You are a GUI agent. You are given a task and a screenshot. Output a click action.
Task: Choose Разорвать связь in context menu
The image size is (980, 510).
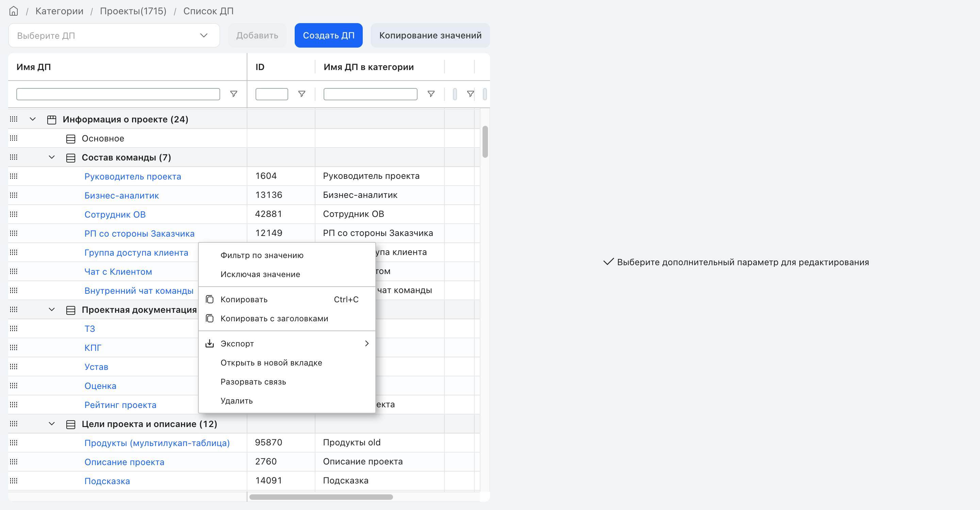[287, 381]
